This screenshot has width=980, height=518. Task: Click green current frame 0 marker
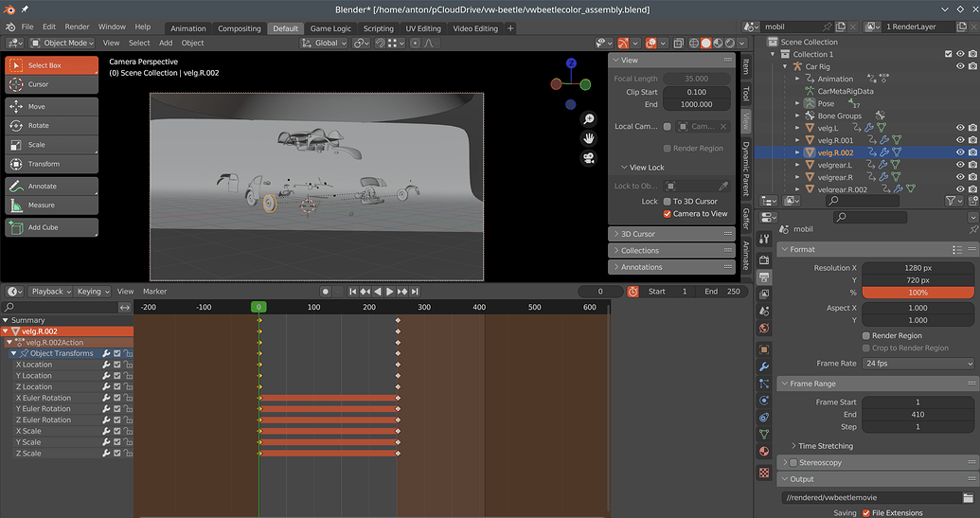(x=258, y=307)
